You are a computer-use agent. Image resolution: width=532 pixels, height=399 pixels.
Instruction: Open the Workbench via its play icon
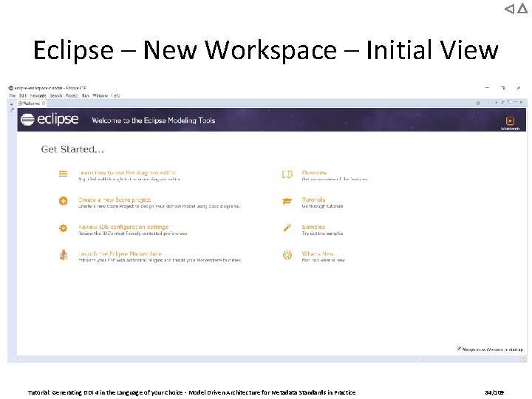click(x=510, y=120)
